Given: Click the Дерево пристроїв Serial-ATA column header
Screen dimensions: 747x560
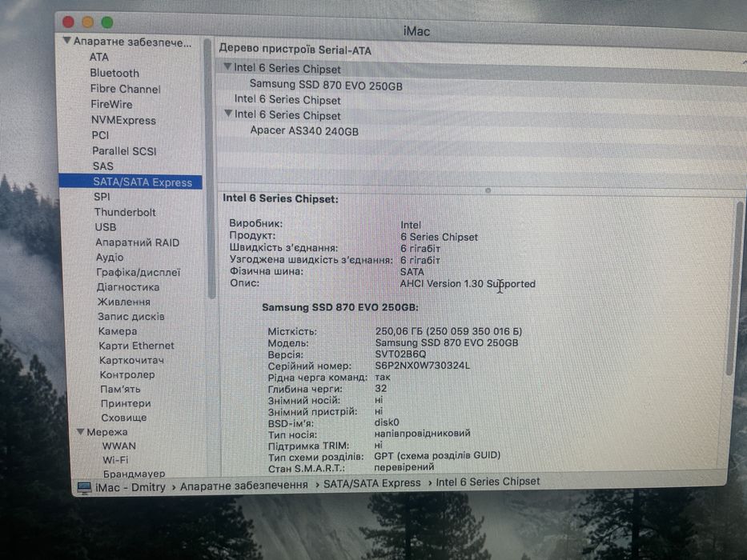Looking at the screenshot, I should [x=295, y=49].
